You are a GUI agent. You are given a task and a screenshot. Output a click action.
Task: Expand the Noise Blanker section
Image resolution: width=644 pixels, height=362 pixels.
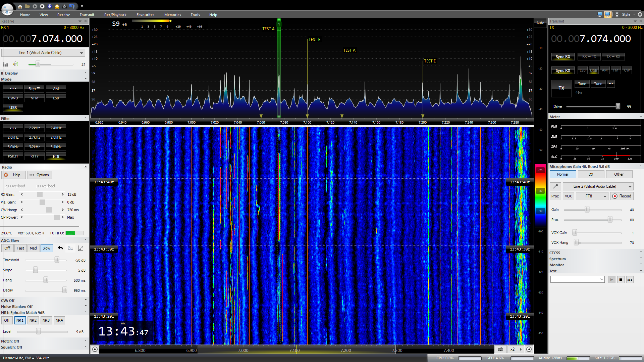[x=86, y=306]
